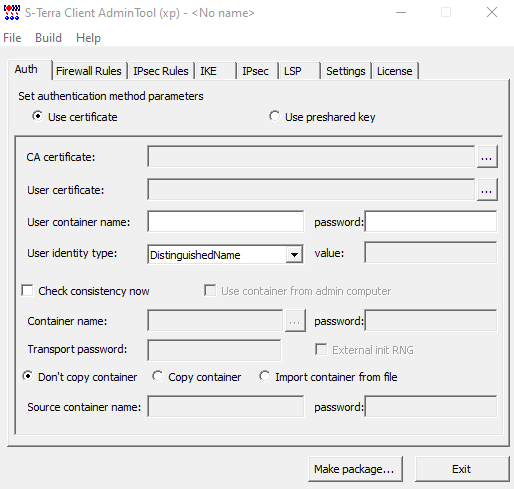Browse for the User certificate file
514x489 pixels.
click(x=487, y=190)
